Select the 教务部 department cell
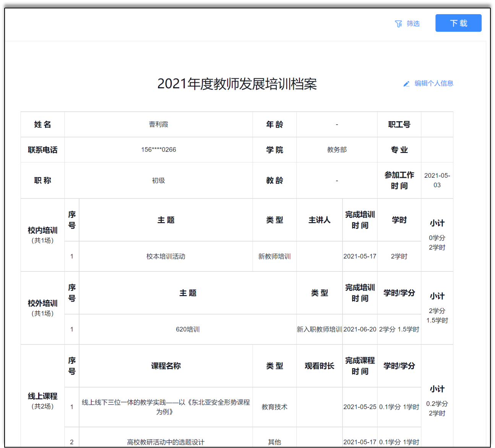The width and height of the screenshot is (495, 448). (x=336, y=149)
